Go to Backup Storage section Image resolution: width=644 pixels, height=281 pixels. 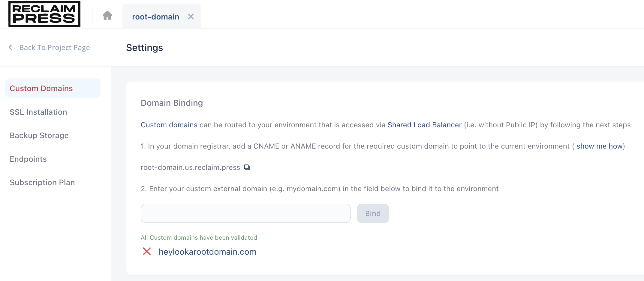(x=39, y=135)
